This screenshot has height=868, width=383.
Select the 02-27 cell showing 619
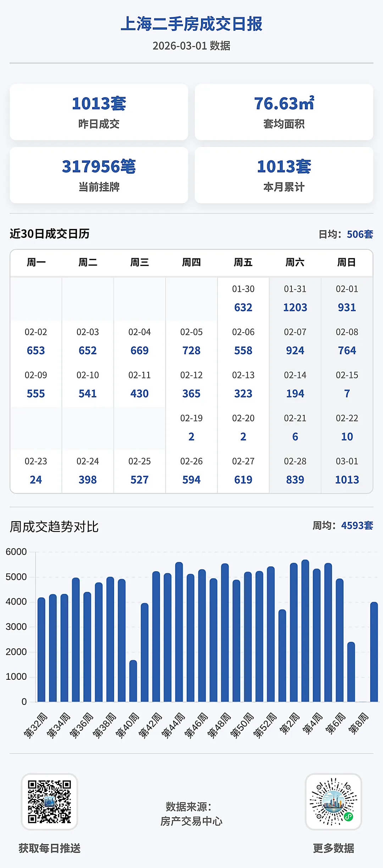[x=243, y=471]
